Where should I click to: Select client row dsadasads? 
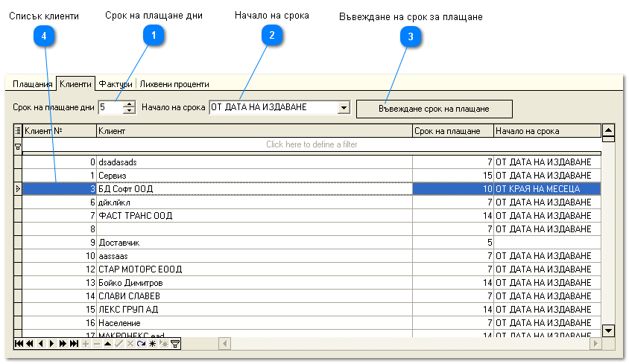click(x=312, y=162)
